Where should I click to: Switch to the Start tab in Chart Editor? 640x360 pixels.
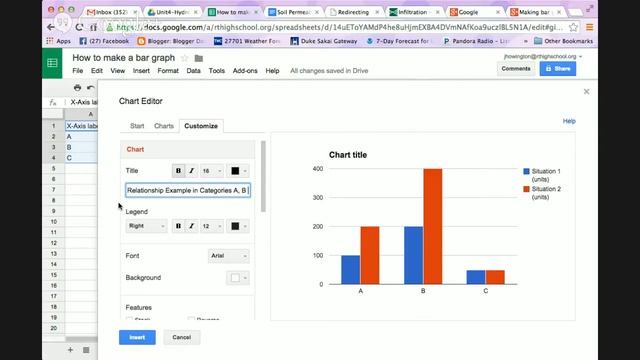point(137,126)
